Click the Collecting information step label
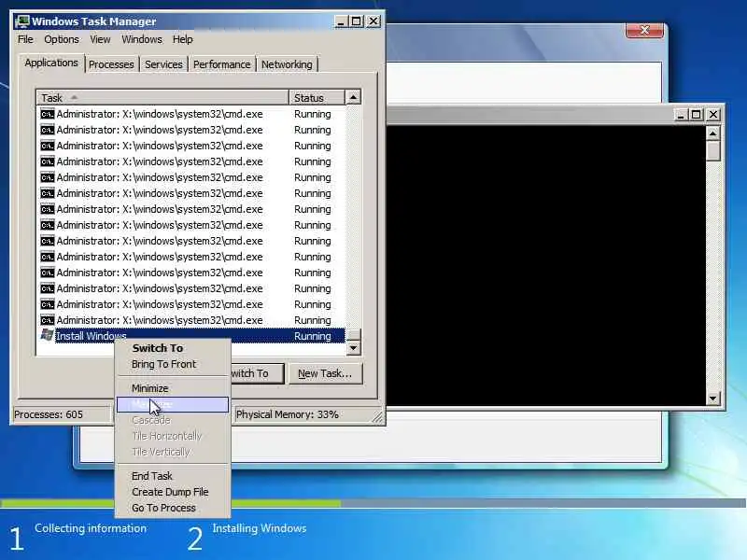This screenshot has width=747, height=560. [x=91, y=528]
